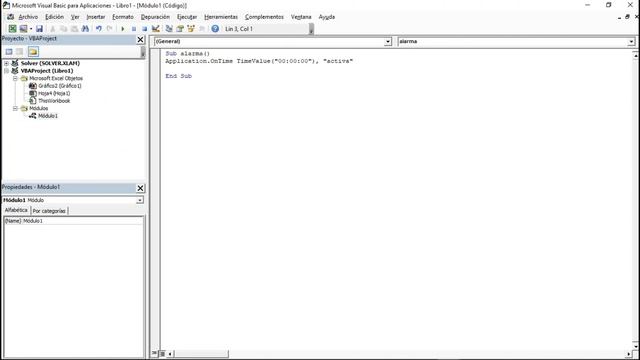640x360 pixels.
Task: Open the Formato menu
Action: [x=123, y=17]
